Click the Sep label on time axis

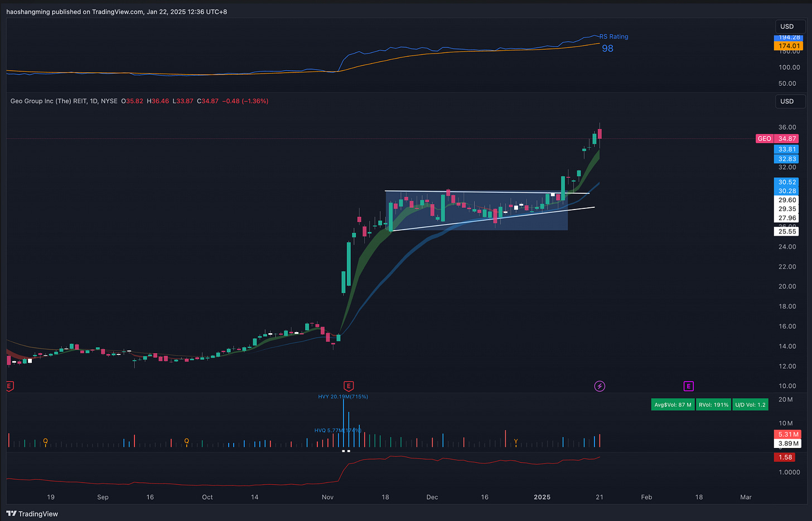103,497
